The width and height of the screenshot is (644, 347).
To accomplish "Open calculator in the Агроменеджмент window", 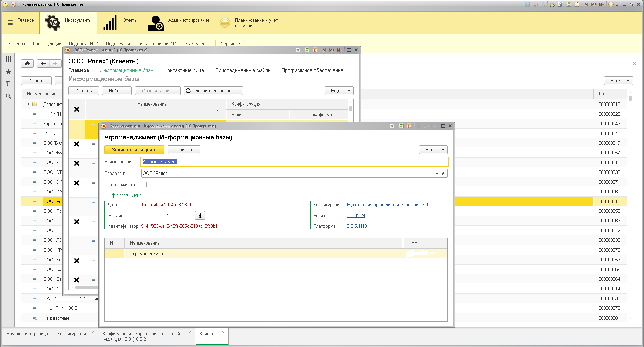I will coord(401,126).
